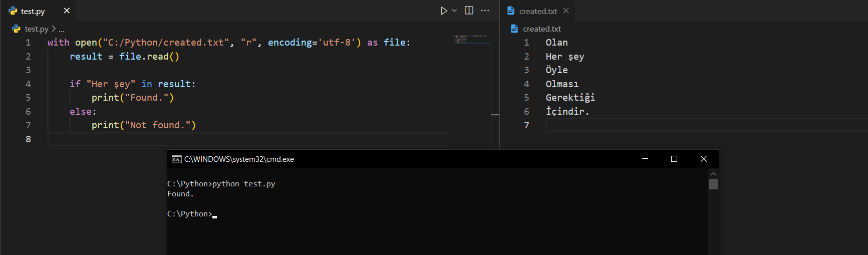868x255 pixels.
Task: Click the scroll up arrow in cmd window
Action: pyautogui.click(x=713, y=173)
